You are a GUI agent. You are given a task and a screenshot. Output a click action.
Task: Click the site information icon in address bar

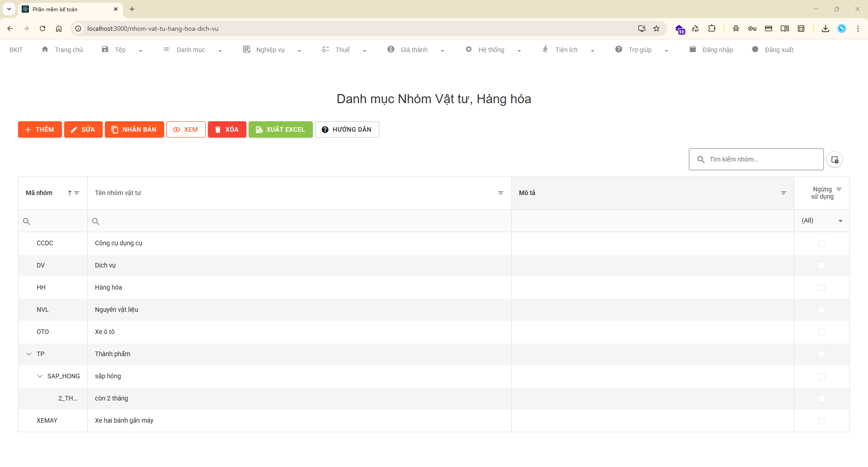pyautogui.click(x=78, y=29)
